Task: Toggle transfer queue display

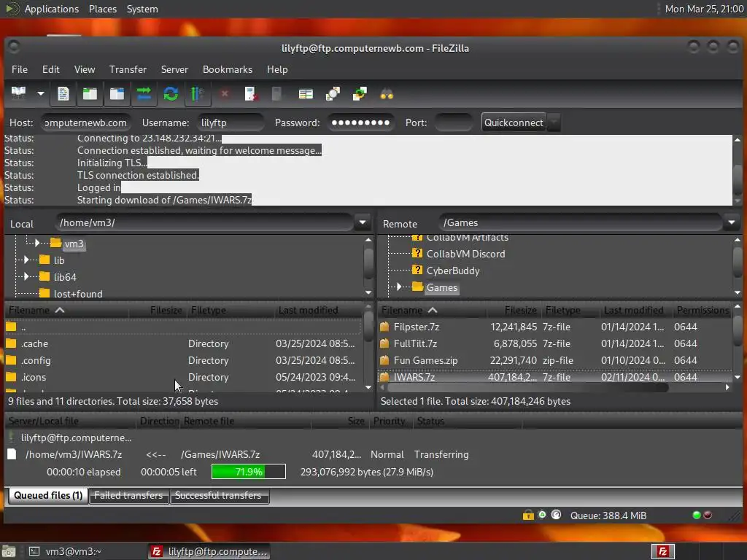Action: (144, 93)
